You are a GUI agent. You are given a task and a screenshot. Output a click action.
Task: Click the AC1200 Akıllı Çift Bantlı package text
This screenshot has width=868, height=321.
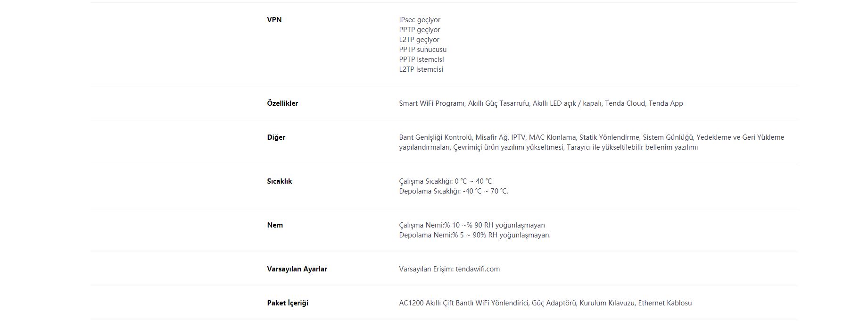546,303
